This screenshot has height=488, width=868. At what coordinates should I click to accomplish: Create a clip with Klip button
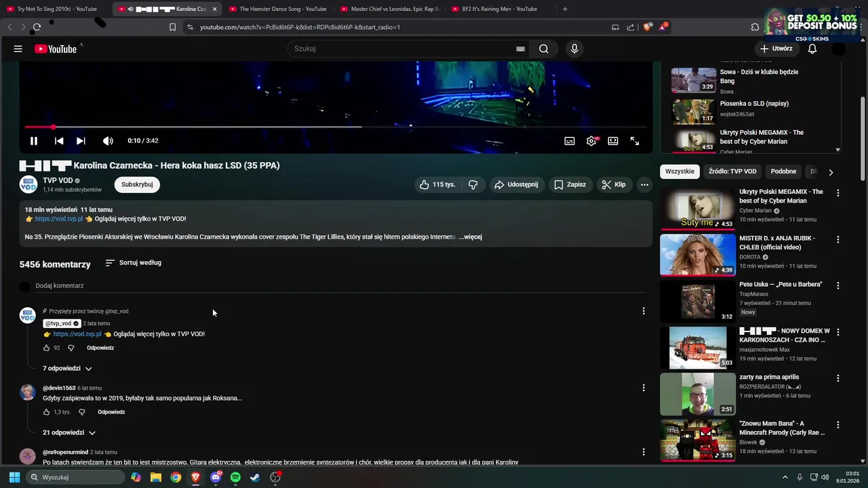pyautogui.click(x=614, y=184)
